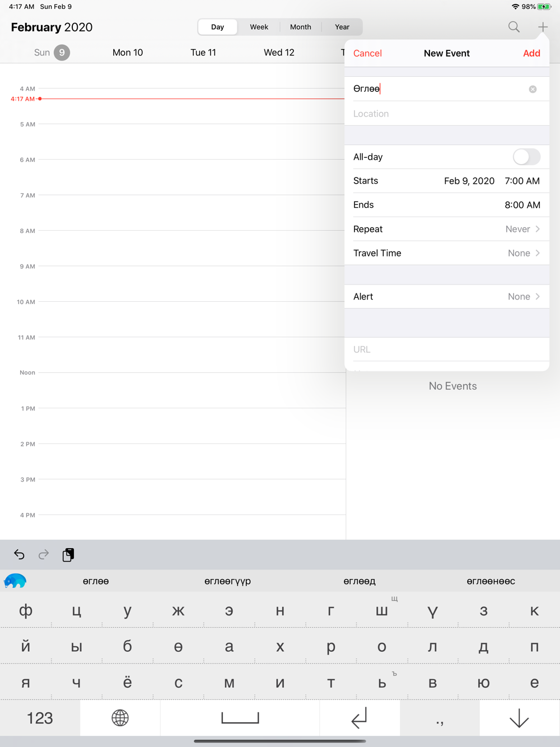560x747 pixels.
Task: Tap the Location field
Action: (x=447, y=114)
